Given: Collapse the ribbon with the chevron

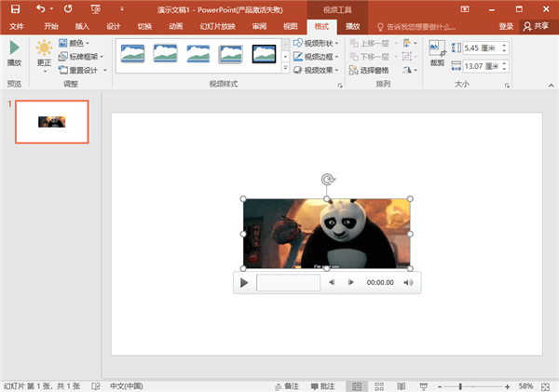Looking at the screenshot, I should pyautogui.click(x=552, y=85).
